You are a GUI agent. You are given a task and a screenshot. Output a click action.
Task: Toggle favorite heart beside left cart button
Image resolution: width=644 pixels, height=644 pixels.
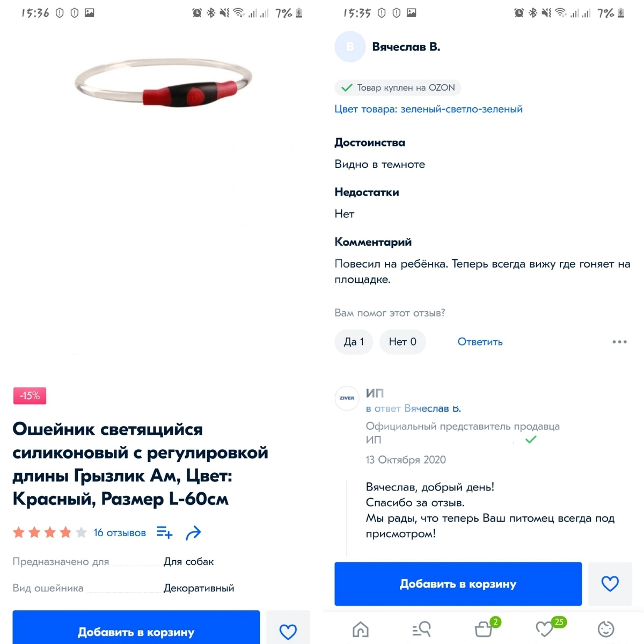point(288,630)
